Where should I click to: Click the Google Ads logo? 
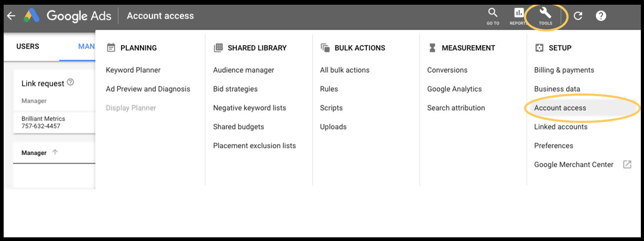31,16
